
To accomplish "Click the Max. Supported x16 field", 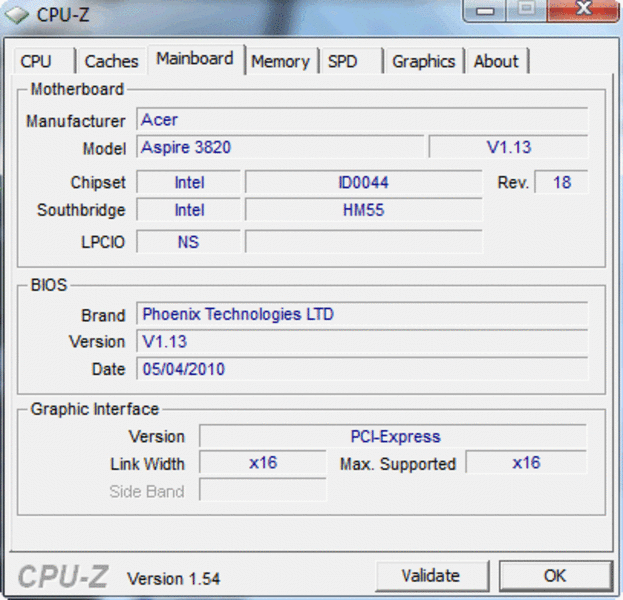I will pos(526,463).
